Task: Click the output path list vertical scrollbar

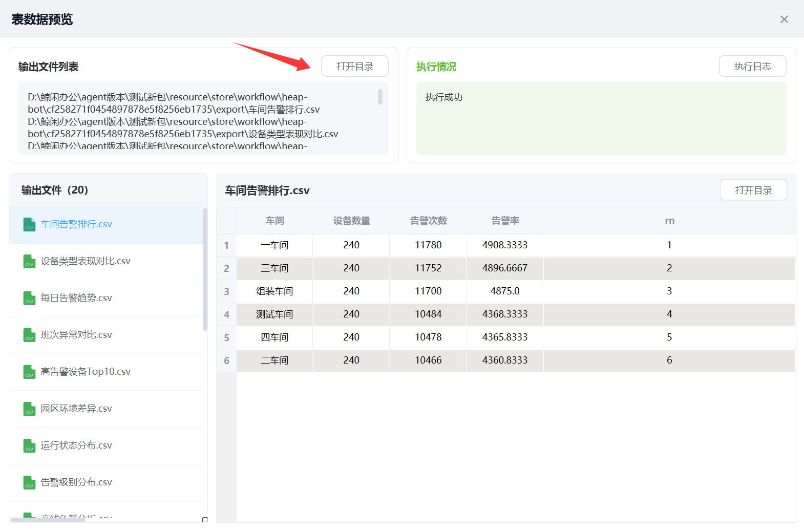Action: (x=380, y=97)
